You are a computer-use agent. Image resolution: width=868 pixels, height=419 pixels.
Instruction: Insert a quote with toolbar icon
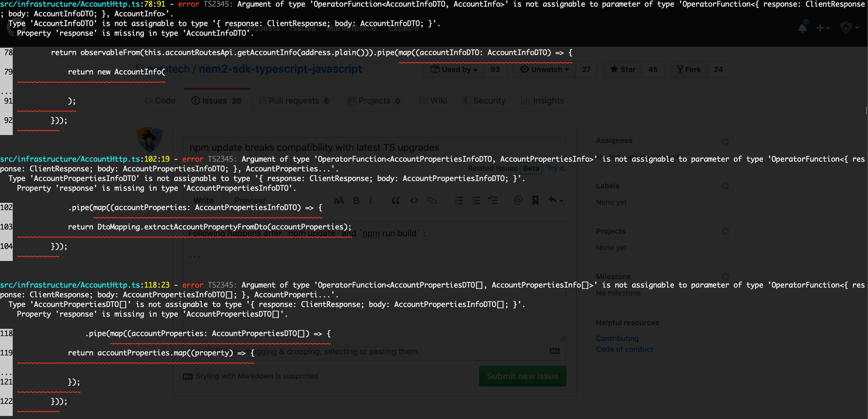[396, 201]
